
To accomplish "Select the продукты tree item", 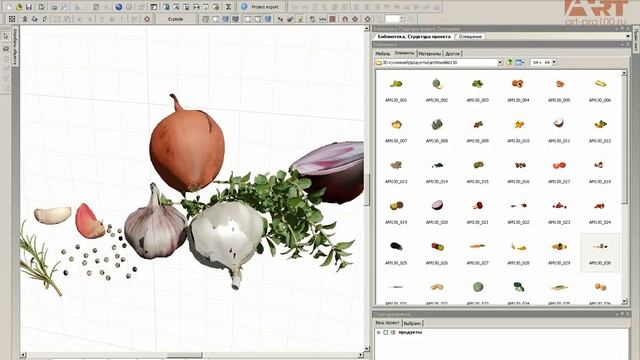I will (410, 333).
